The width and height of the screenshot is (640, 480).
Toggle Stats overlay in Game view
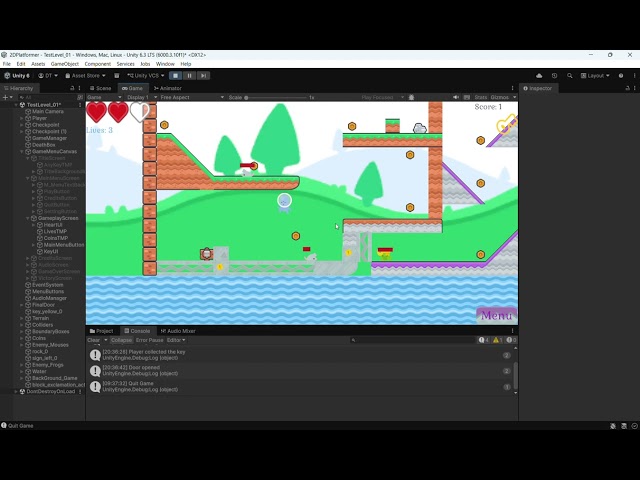point(481,98)
